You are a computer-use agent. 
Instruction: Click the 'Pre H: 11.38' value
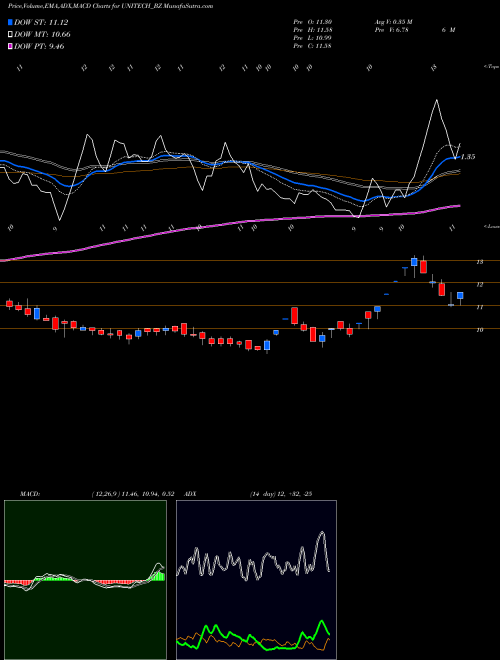click(x=313, y=30)
